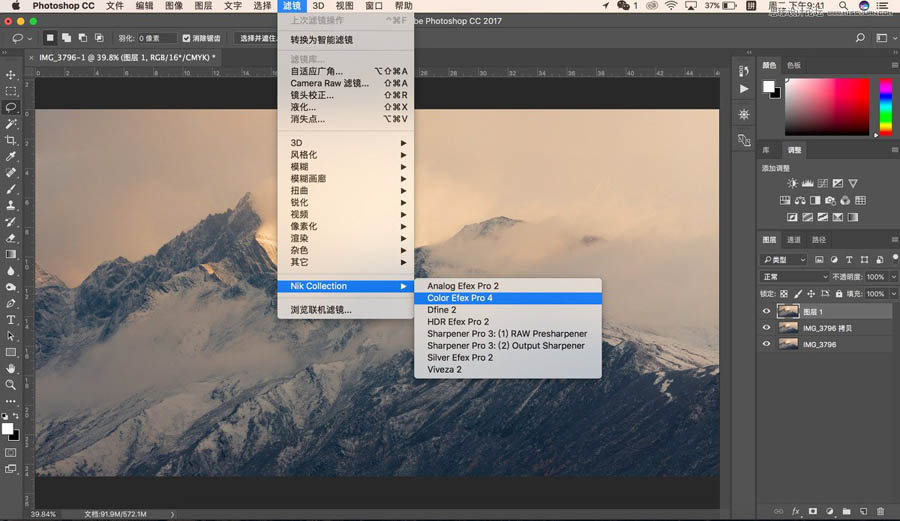
Task: Select the Move tool
Action: [11, 75]
